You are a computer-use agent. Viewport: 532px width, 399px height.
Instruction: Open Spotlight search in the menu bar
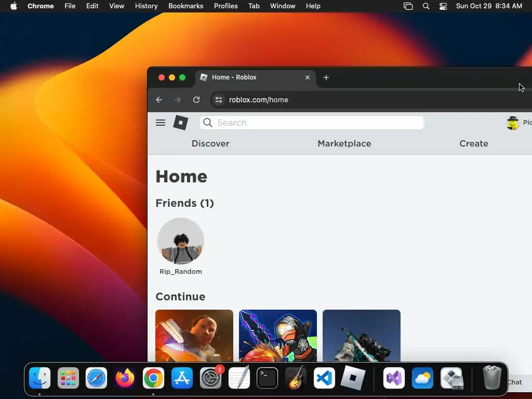pyautogui.click(x=426, y=6)
